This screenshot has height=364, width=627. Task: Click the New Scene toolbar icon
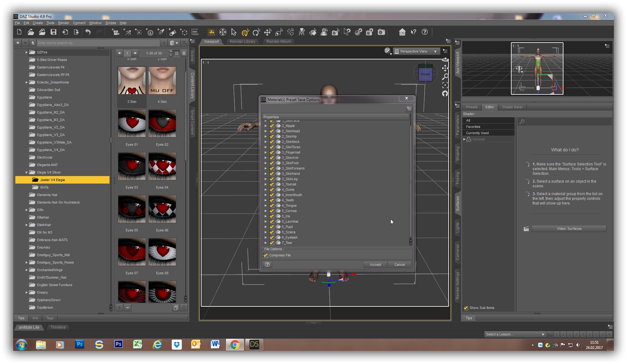(19, 32)
